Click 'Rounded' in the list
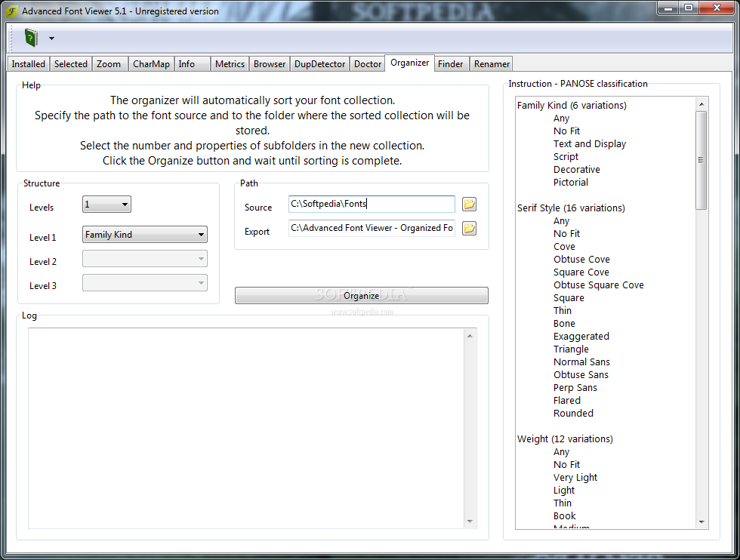The height and width of the screenshot is (560, 740). pyautogui.click(x=573, y=414)
